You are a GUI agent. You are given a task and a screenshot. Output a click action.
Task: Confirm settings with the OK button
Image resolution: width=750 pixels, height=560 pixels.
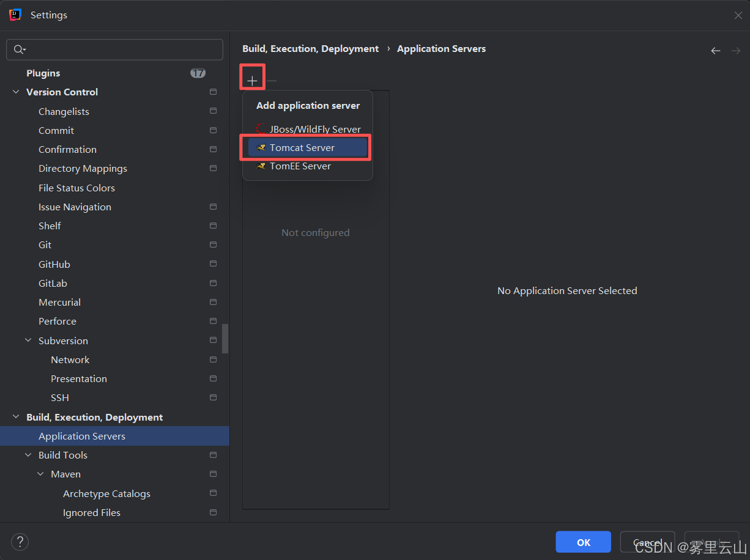pyautogui.click(x=584, y=542)
